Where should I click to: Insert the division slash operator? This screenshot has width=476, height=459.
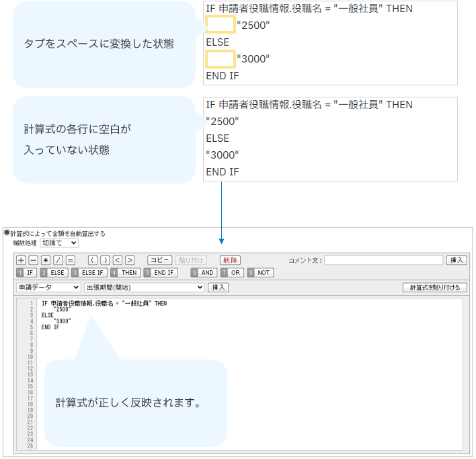(x=58, y=260)
